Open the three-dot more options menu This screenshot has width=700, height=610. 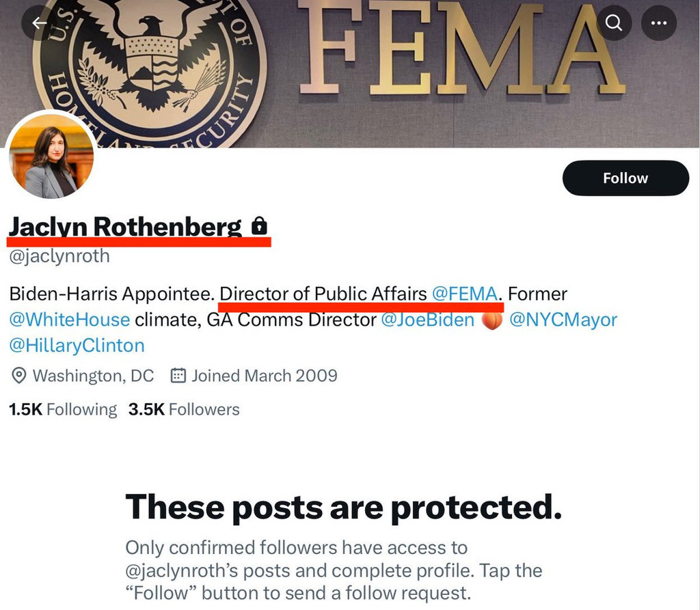(x=658, y=23)
